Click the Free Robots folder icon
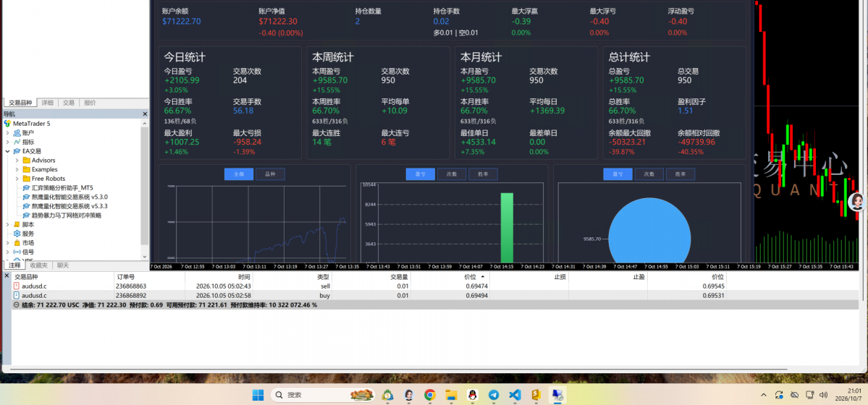The image size is (868, 405). coord(26,179)
